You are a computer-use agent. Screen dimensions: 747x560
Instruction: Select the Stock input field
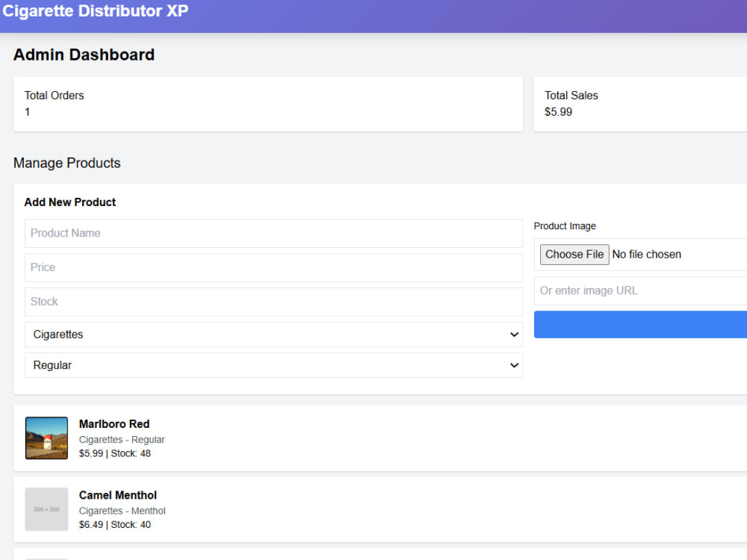click(273, 302)
